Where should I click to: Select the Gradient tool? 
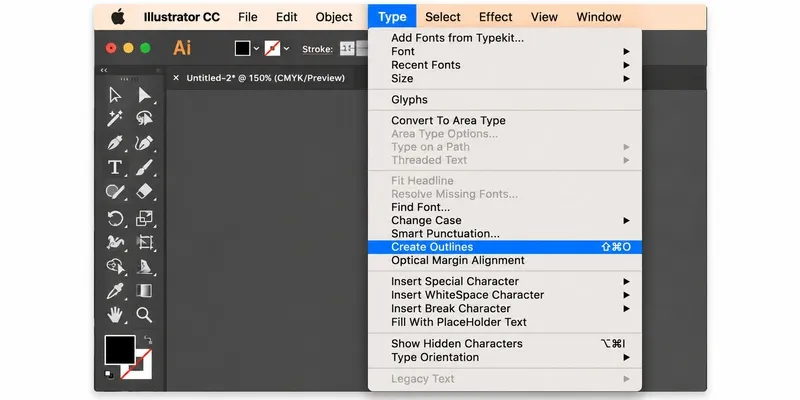(x=144, y=291)
